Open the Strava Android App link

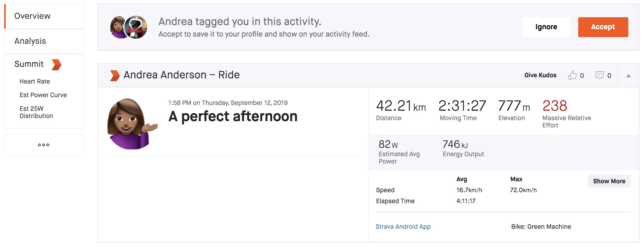(x=403, y=227)
